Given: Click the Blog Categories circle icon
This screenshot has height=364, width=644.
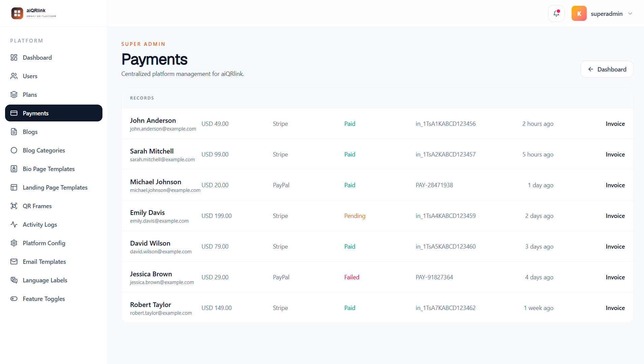Looking at the screenshot, I should click(x=14, y=150).
